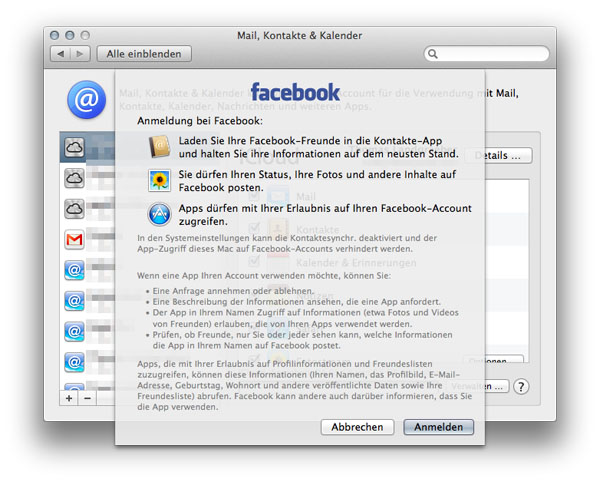Screen dimensions: 600x482
Task: Click the green zoom window button
Action: (x=85, y=36)
